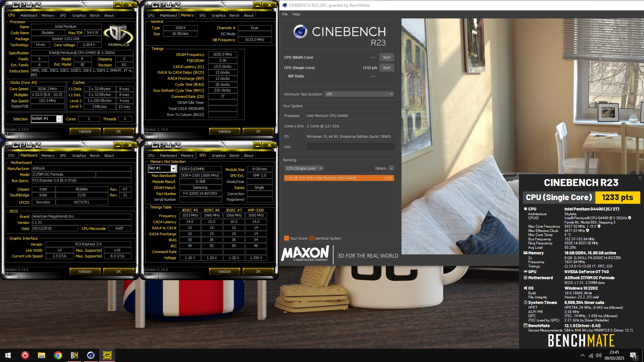Click the Max Bandwidth DDR4-3200 (1600 MHz) field
644x362 pixels.
click(200, 175)
